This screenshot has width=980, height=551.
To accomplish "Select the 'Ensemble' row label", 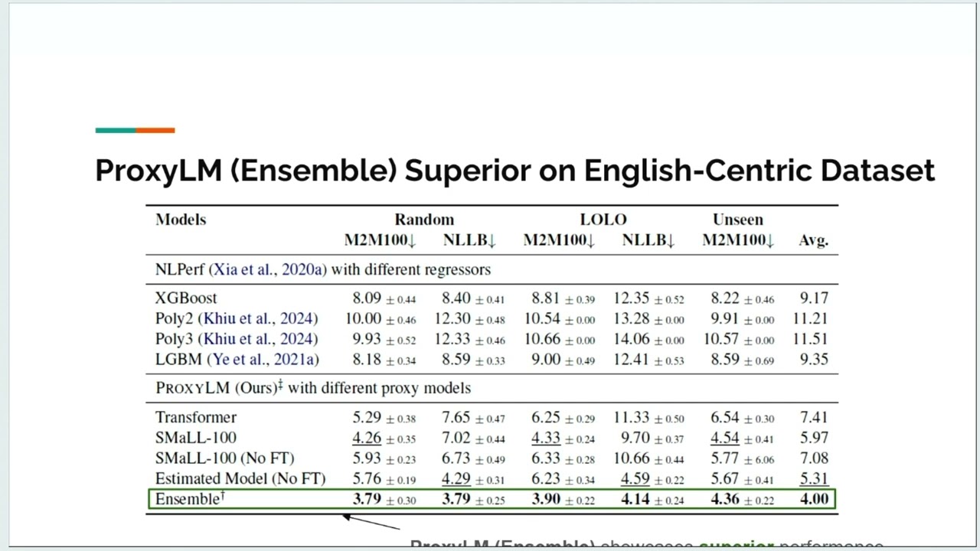I will pos(190,499).
